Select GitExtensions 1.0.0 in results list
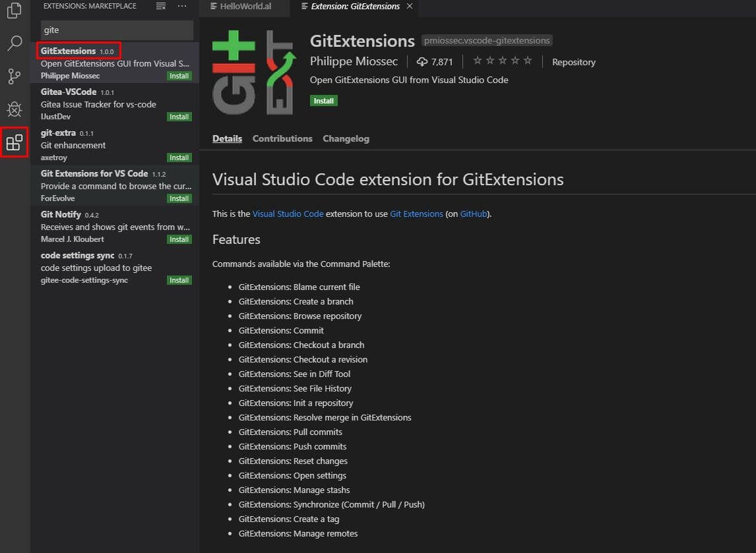Viewport: 756px width, 553px height. (115, 63)
